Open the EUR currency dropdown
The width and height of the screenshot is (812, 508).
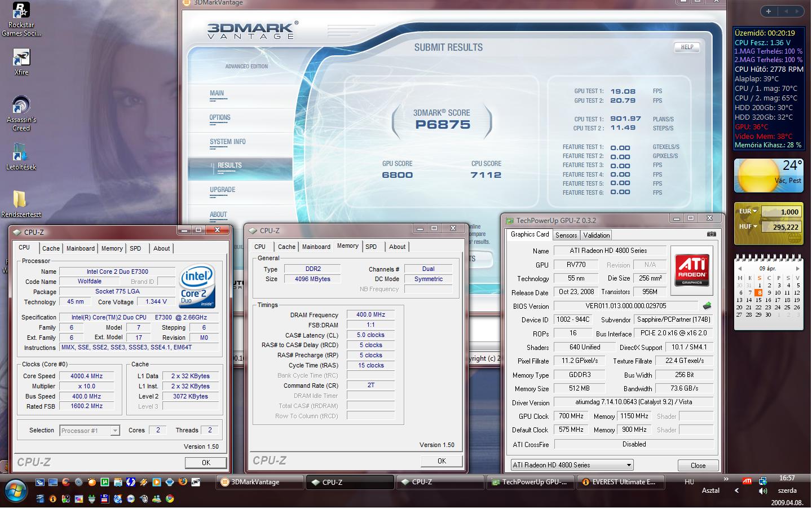point(748,212)
